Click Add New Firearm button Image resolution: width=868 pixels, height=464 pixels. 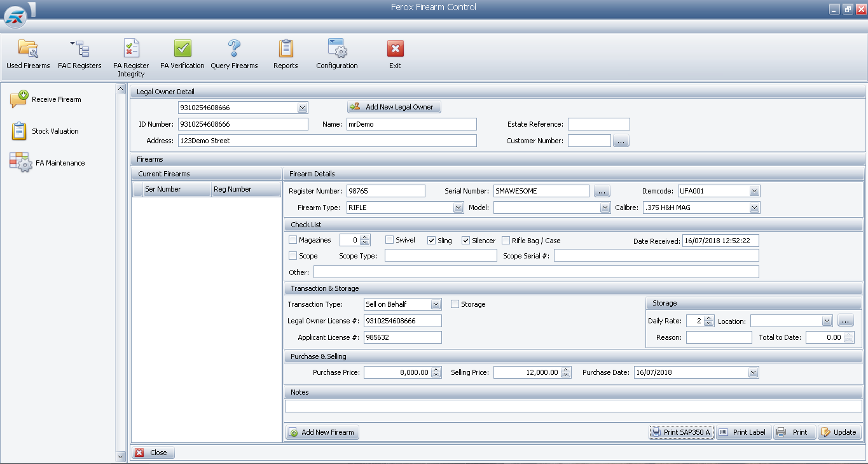[x=322, y=432]
